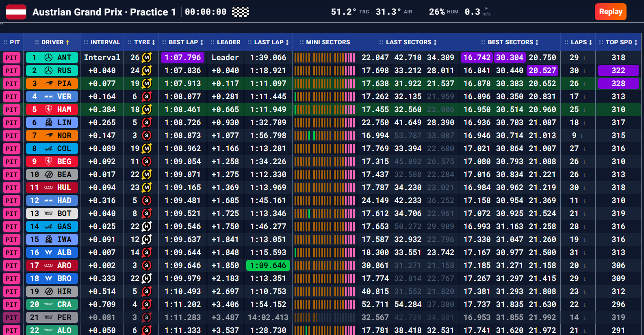Click the leader gap +3.537
The image size is (644, 335).
pos(225,331)
